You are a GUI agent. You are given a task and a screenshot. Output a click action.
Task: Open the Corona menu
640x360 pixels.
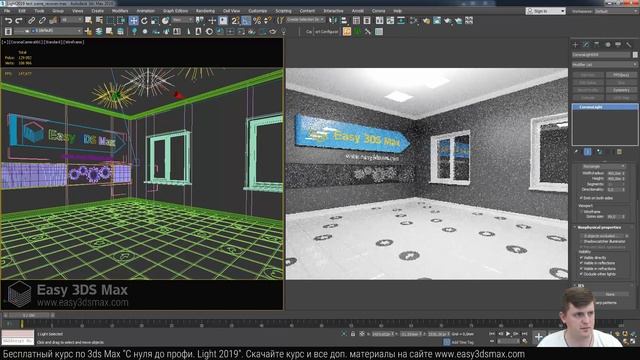(x=378, y=11)
